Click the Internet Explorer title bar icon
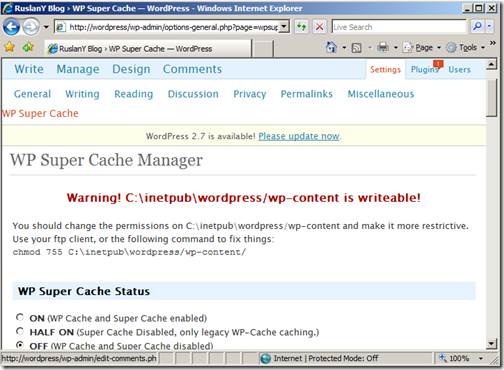Viewport: 504px width, 370px height. 7,8
